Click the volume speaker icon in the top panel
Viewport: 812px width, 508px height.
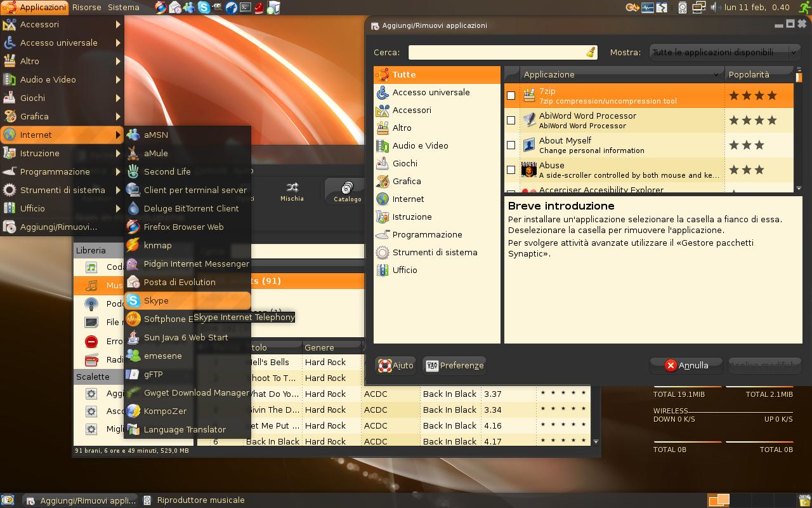(x=716, y=8)
